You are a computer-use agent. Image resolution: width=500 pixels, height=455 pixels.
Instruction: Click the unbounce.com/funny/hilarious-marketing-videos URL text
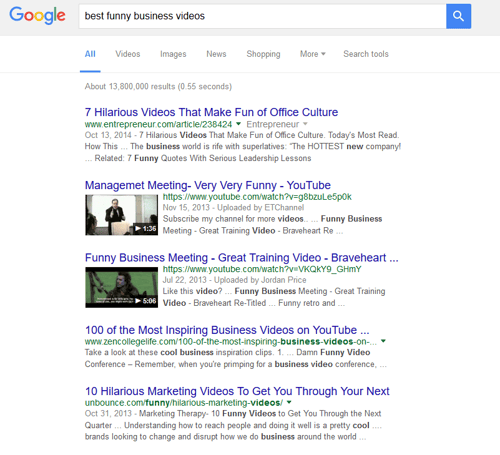184,403
